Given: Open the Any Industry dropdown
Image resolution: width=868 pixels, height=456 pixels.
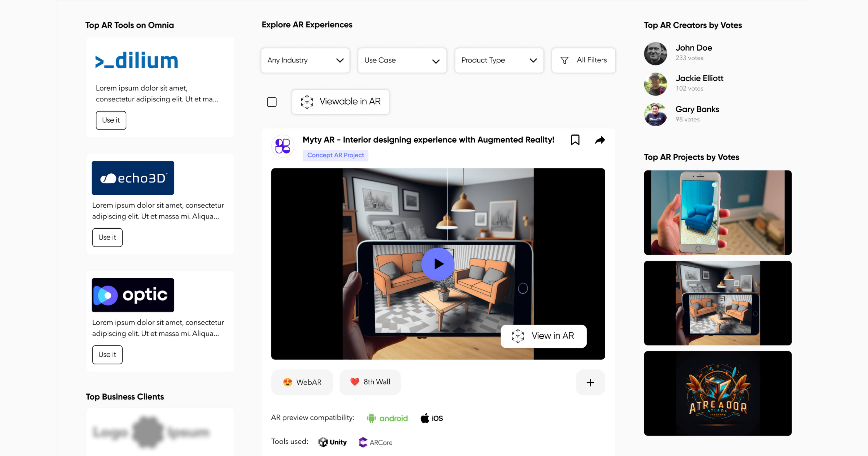Looking at the screenshot, I should pyautogui.click(x=305, y=60).
